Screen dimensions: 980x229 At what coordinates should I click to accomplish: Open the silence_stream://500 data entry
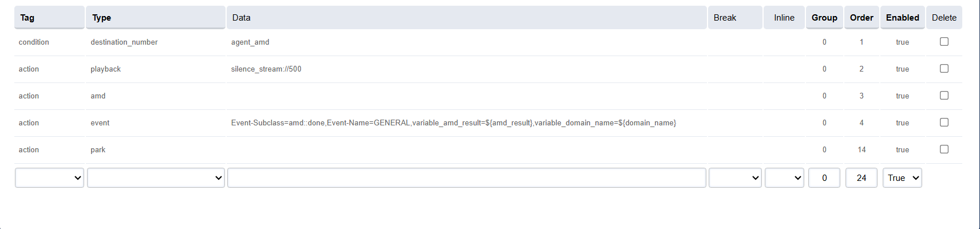[266, 69]
